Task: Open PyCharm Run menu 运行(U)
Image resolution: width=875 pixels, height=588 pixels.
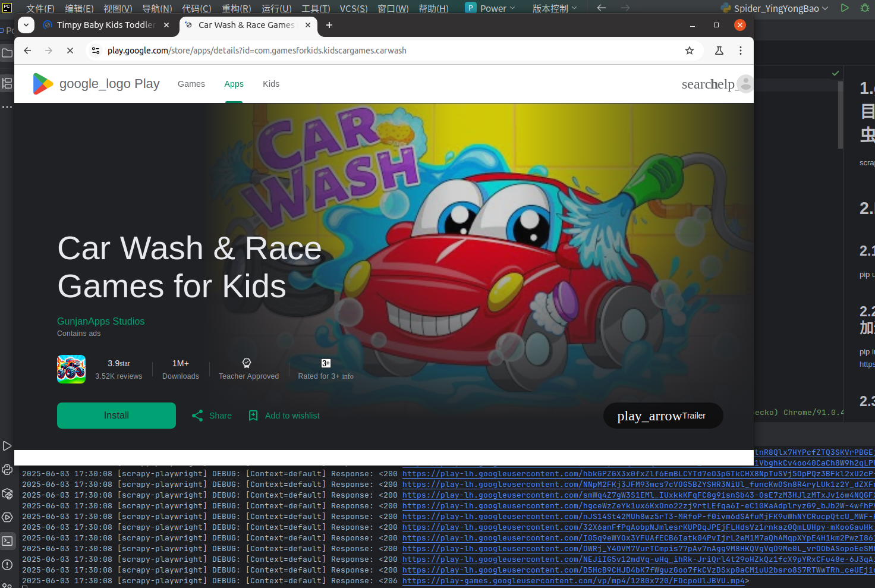Action: pos(276,8)
